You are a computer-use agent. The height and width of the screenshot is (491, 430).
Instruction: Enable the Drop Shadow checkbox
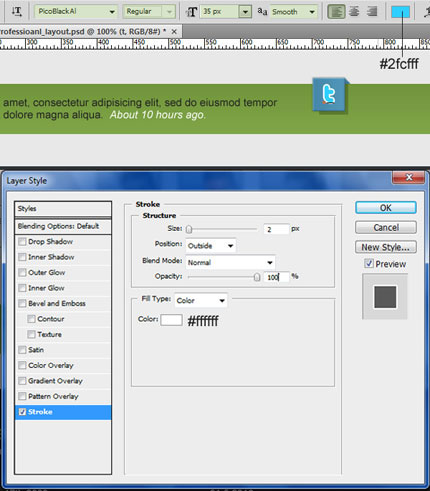tap(22, 241)
